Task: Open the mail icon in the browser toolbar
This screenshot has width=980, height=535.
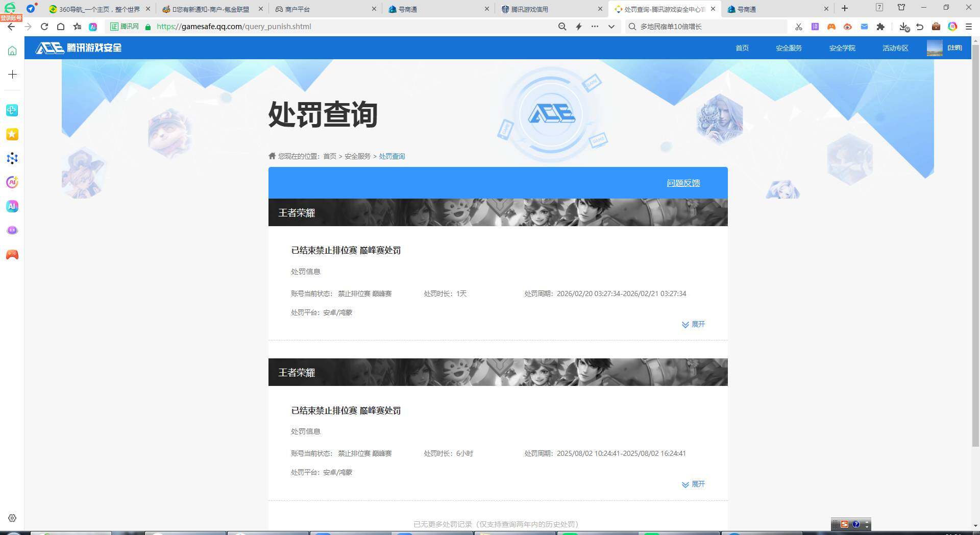Action: pos(864,27)
